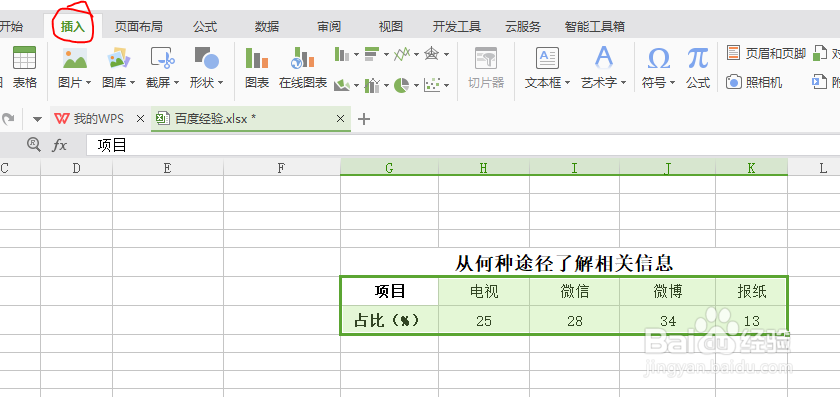Open 页眉和页脚 header and footer
The image size is (840, 397).
pos(767,53)
